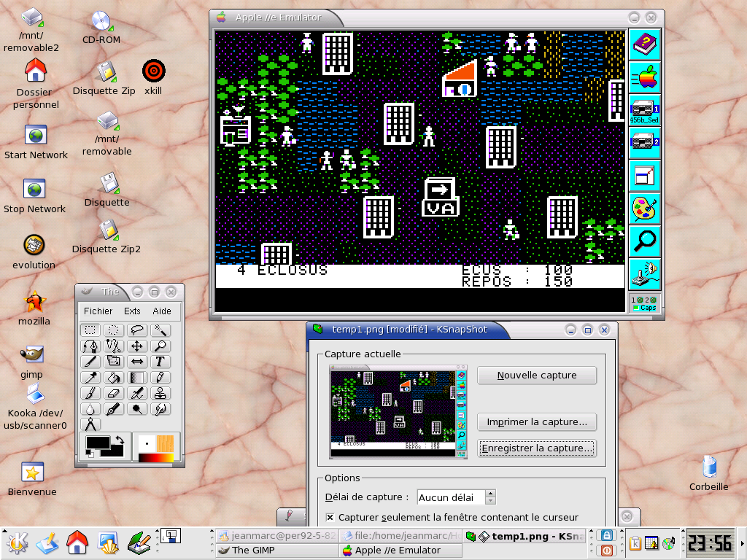747x560 pixels.
Task: Select the Bucket Fill tool
Action: 113,377
